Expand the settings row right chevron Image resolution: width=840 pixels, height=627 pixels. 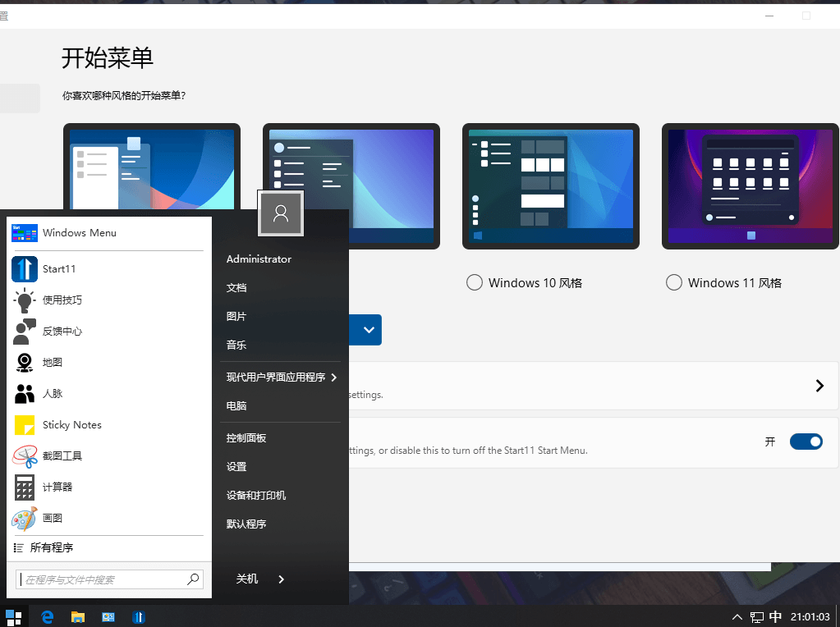pos(819,386)
